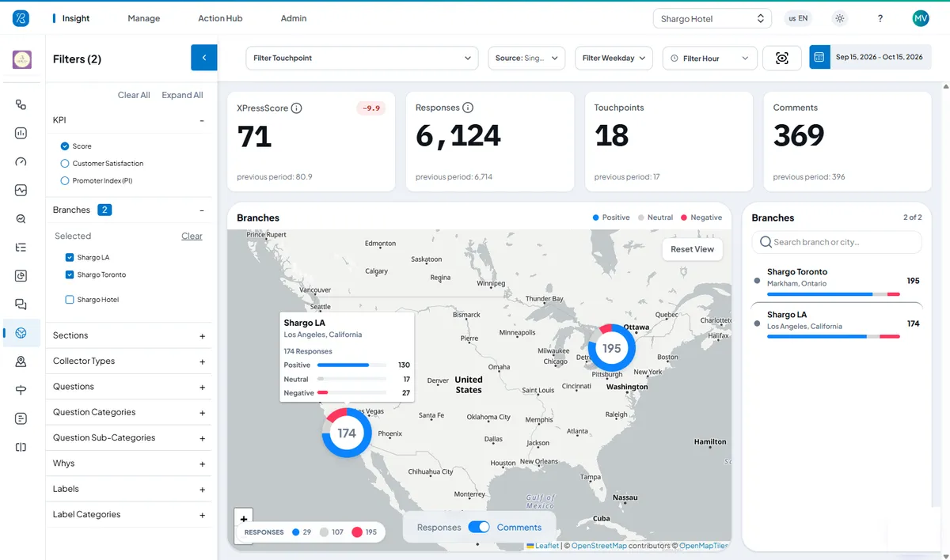This screenshot has width=950, height=560.
Task: Open the MV user avatar
Action: (x=920, y=18)
